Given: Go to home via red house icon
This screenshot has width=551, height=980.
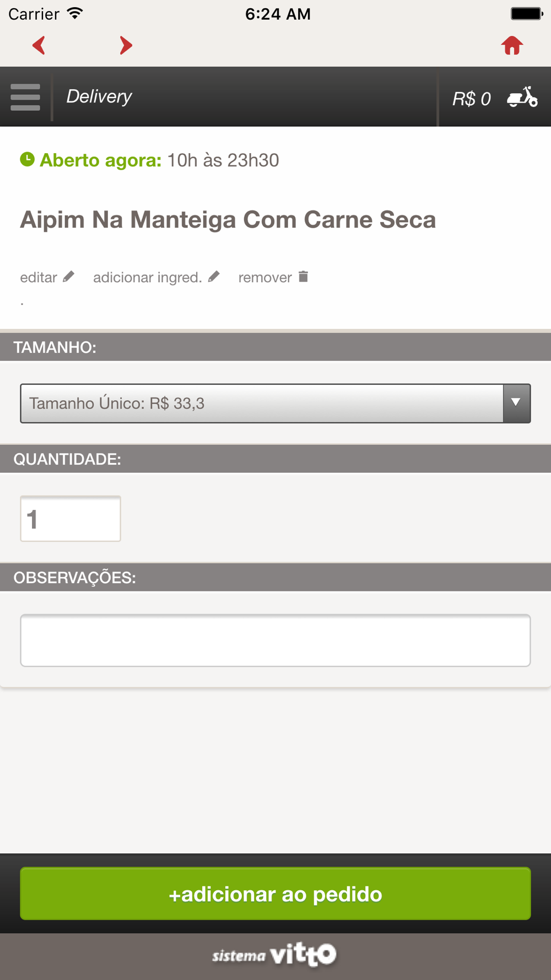Looking at the screenshot, I should [x=512, y=45].
